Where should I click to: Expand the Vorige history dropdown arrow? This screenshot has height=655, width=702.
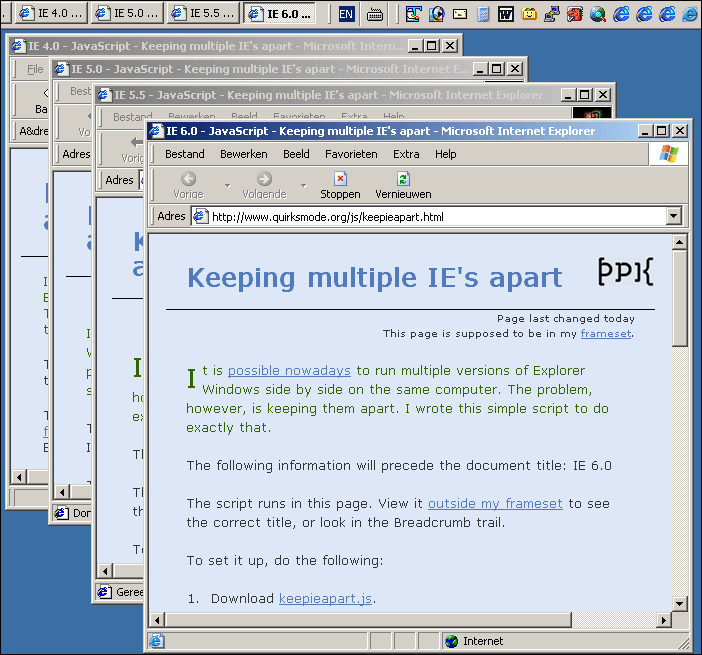(x=227, y=186)
